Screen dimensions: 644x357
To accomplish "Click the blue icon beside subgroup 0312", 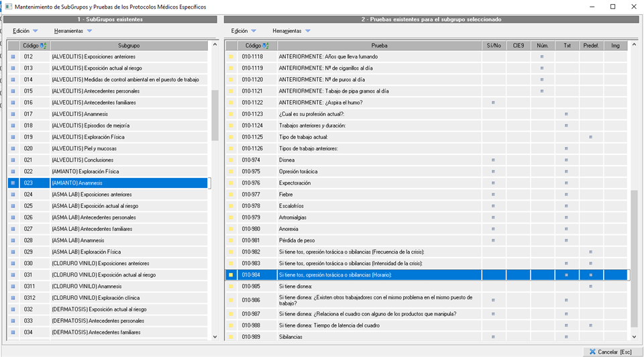I will (x=13, y=298).
